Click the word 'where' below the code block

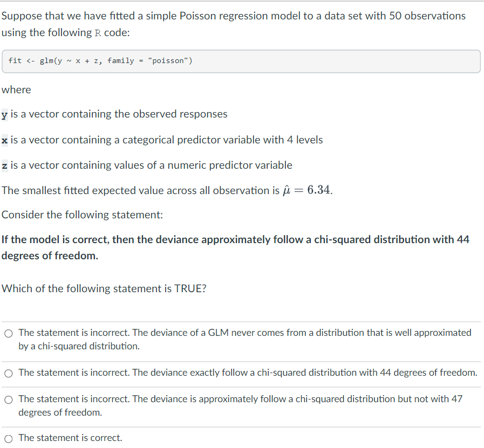point(16,89)
